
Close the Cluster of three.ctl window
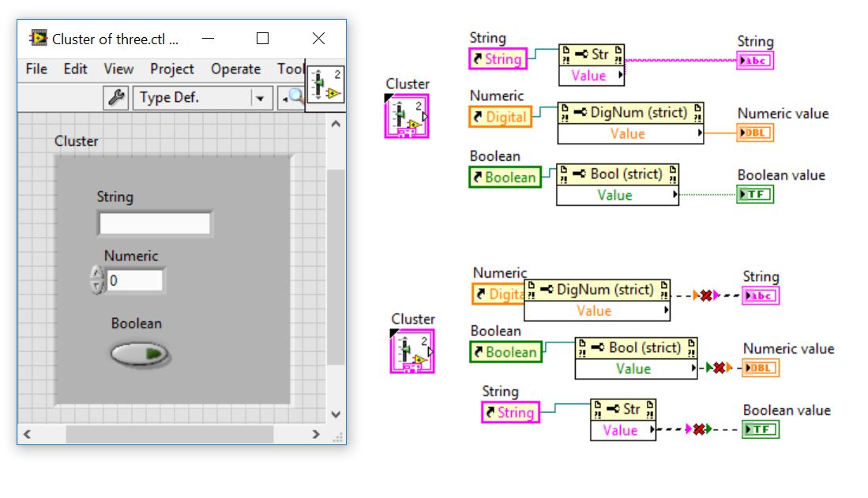[318, 38]
